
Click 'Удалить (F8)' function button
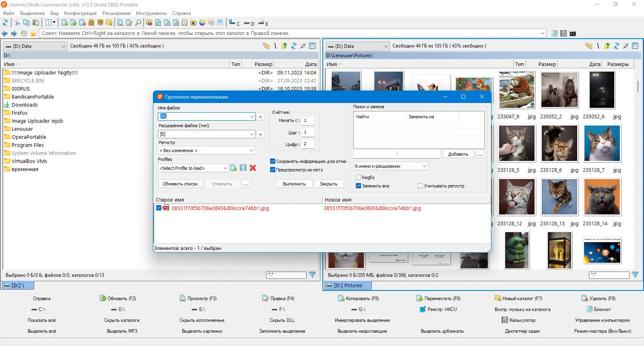click(x=599, y=299)
